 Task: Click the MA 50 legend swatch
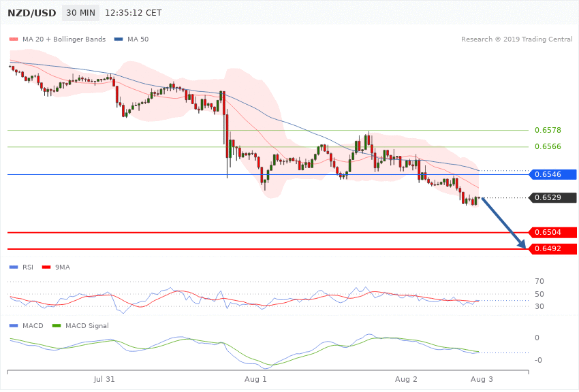coord(119,39)
